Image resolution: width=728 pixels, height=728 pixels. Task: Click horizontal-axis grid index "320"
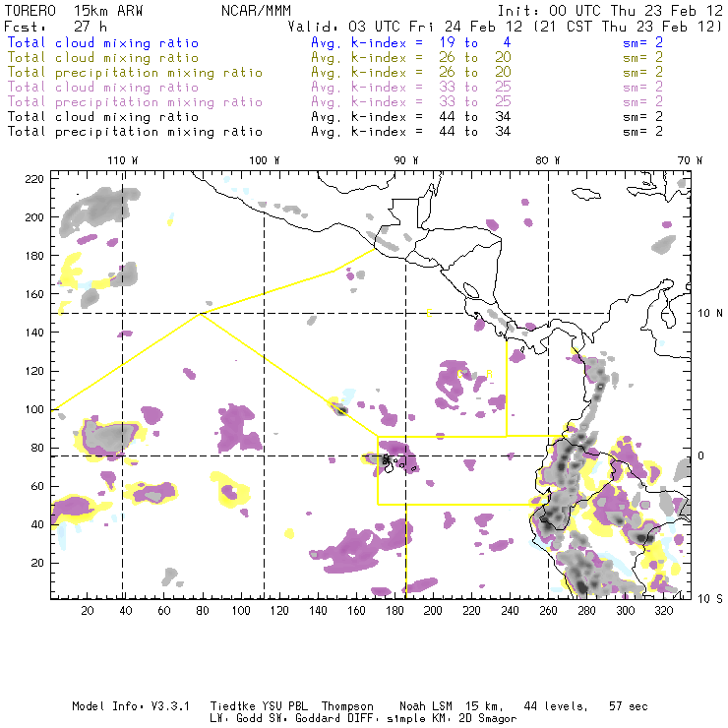coord(663,611)
